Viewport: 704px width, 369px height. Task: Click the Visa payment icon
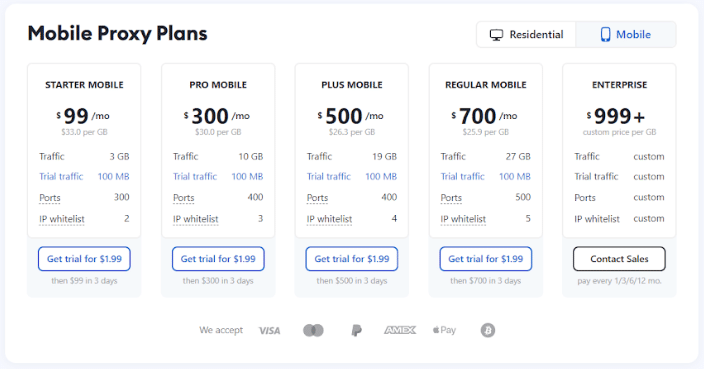pos(269,331)
